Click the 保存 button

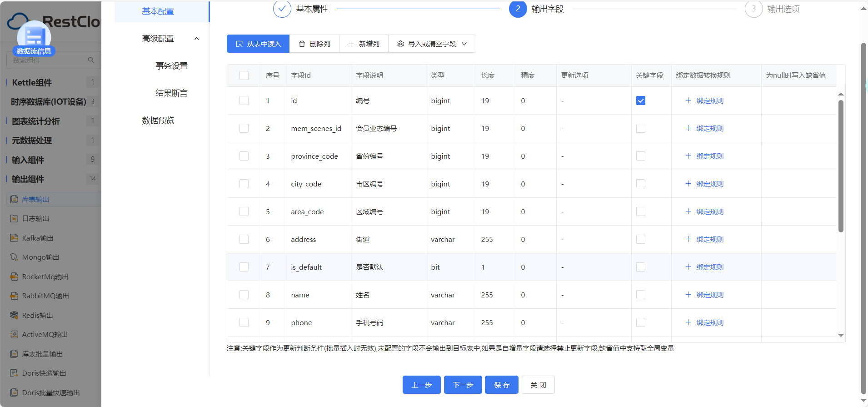(x=502, y=385)
